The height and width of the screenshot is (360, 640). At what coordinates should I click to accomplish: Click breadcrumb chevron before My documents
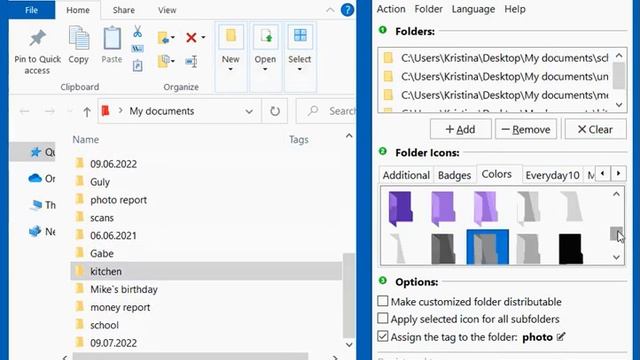pos(120,111)
